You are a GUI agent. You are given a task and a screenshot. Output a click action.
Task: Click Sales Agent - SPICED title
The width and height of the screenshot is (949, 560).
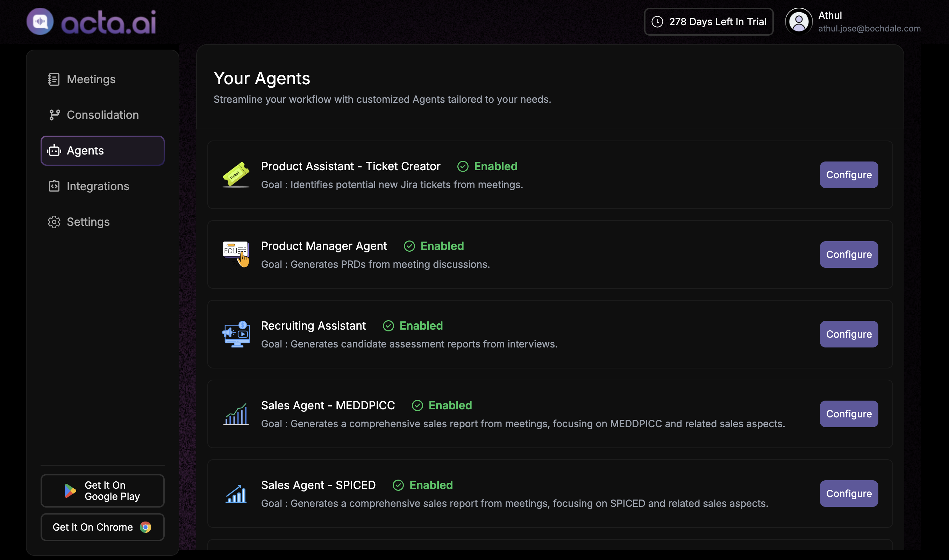pos(318,485)
